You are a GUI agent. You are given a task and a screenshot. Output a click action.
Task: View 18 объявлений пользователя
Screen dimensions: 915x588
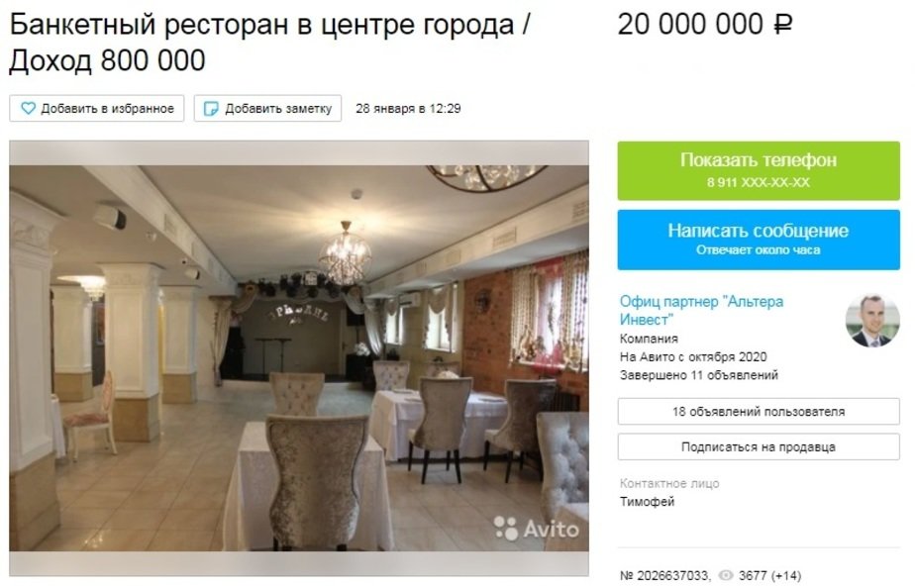click(x=759, y=411)
